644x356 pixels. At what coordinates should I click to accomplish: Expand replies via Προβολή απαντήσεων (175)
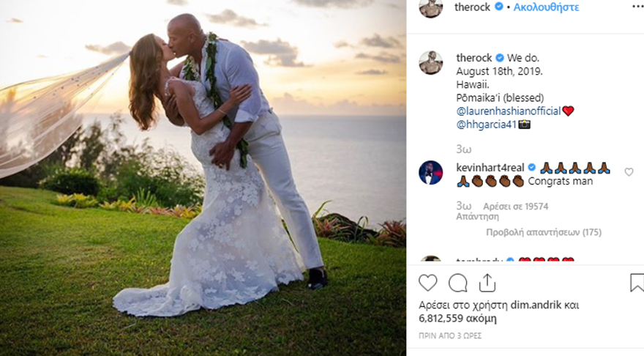pos(543,232)
